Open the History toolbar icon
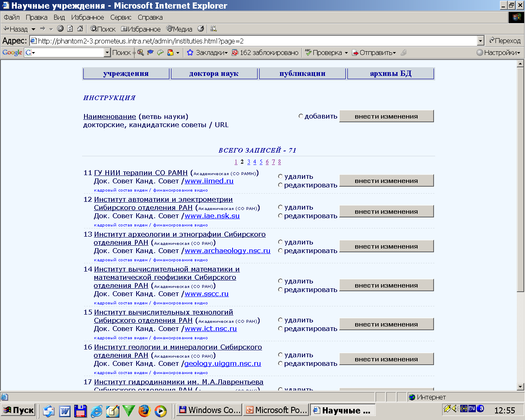Viewport: 525px width, 420px height. (x=201, y=29)
